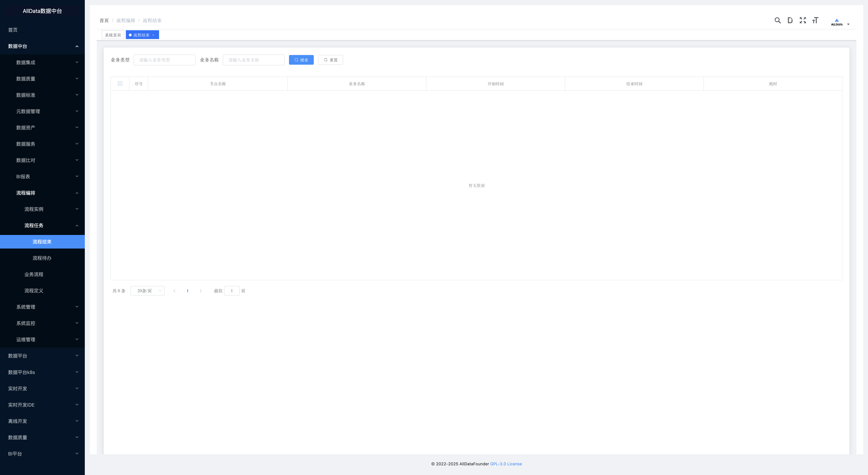
Task: Switch to the 系统首页 tab
Action: pyautogui.click(x=113, y=35)
